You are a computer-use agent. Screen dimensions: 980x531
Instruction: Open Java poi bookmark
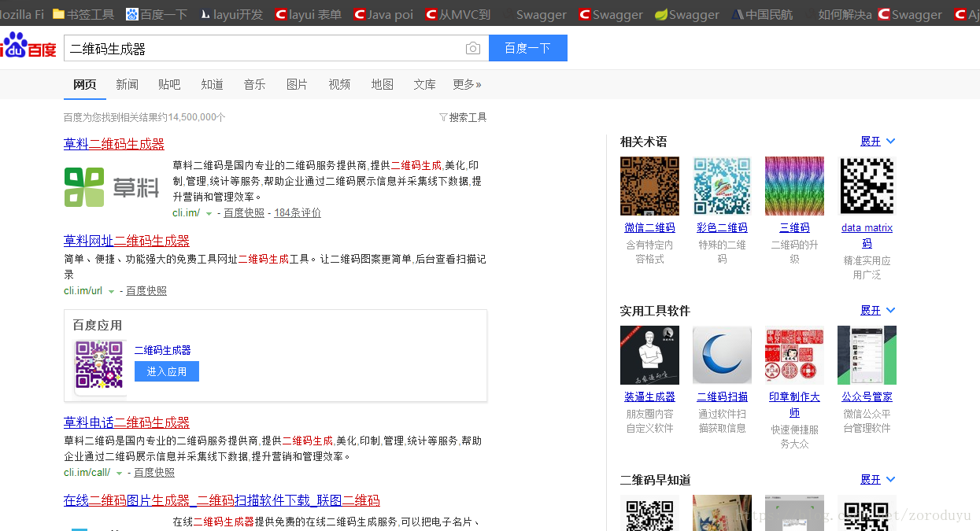[x=383, y=14]
